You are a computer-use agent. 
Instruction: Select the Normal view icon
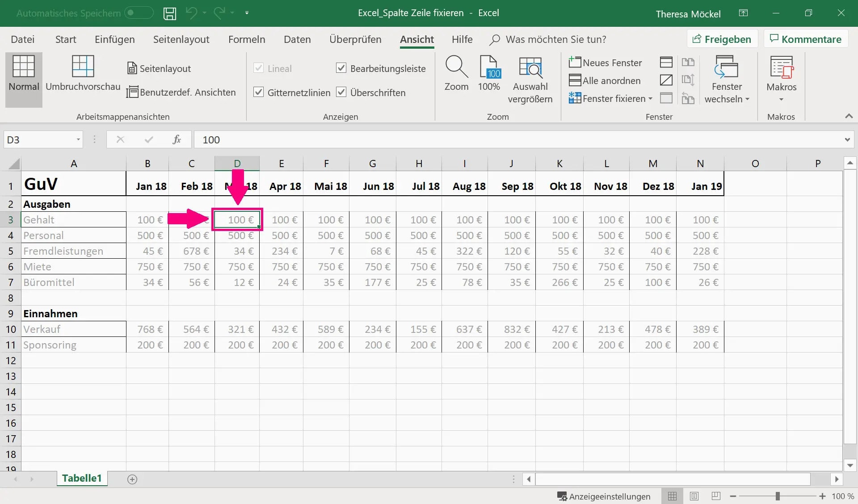[x=24, y=67]
